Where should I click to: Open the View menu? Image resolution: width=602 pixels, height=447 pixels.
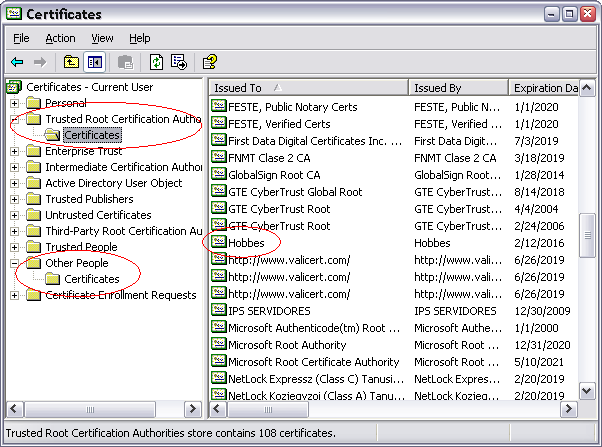[102, 38]
